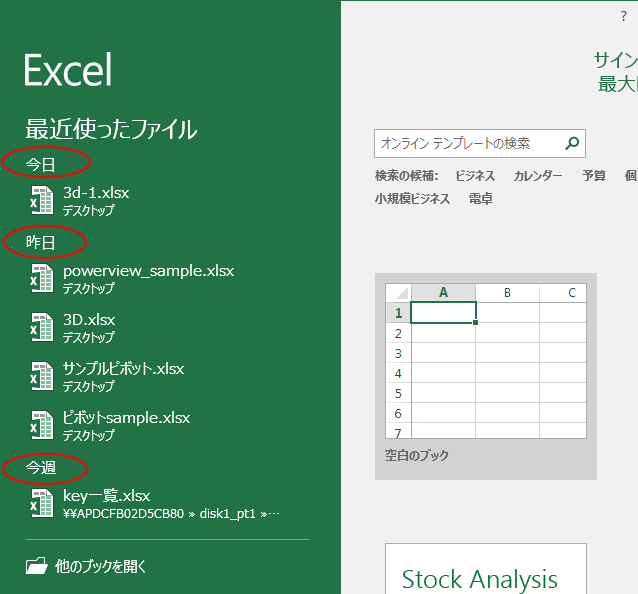The image size is (638, 594).
Task: Open the help question mark
Action: [624, 16]
